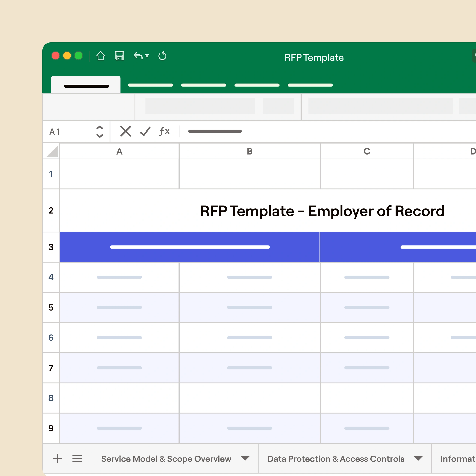
Task: Select row 9 header
Action: pos(51,428)
